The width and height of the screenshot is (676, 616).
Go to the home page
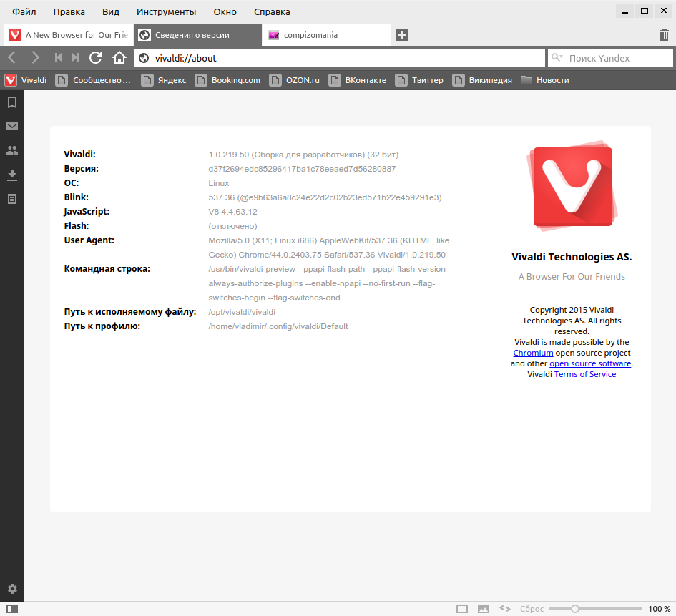tap(119, 57)
